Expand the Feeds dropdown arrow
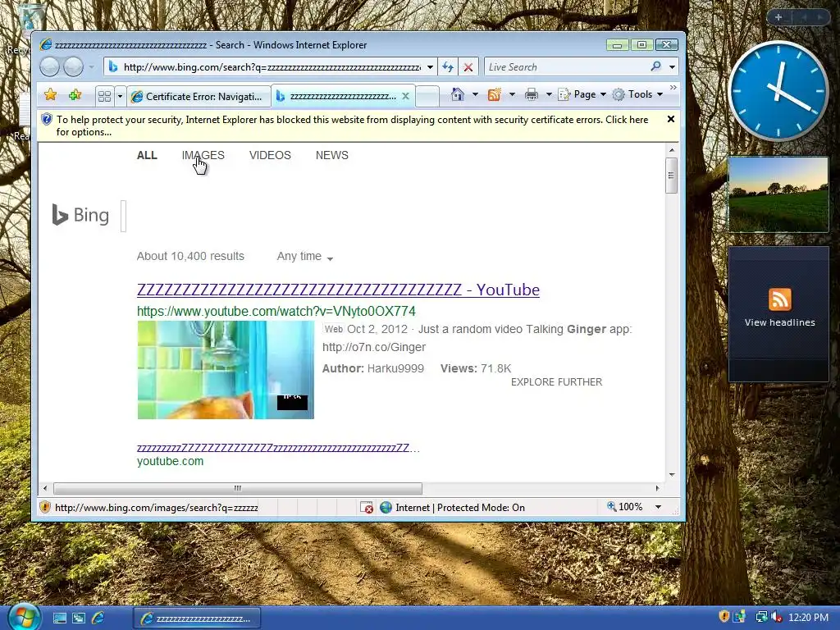 pos(512,94)
